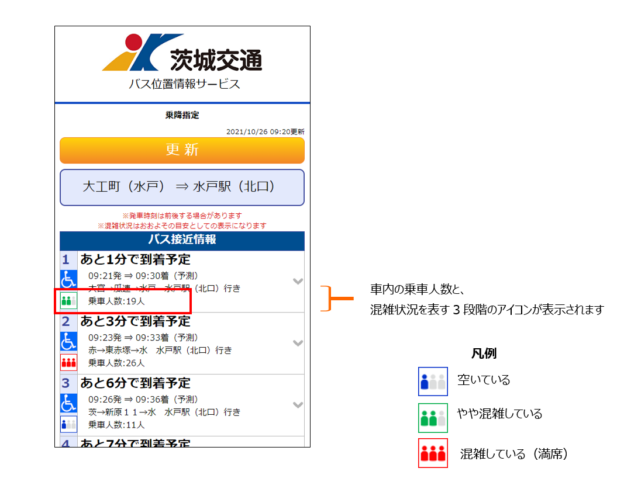Expand bus 2 arrival details chevron
This screenshot has height=489, width=624.
click(297, 343)
